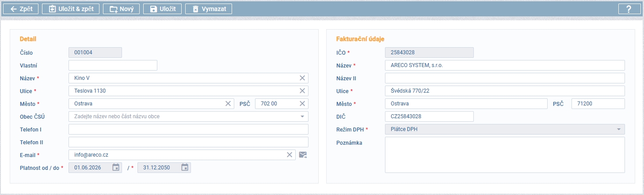Click the Platnost od date 01.06.2026
644x195 pixels.
pyautogui.click(x=95, y=168)
